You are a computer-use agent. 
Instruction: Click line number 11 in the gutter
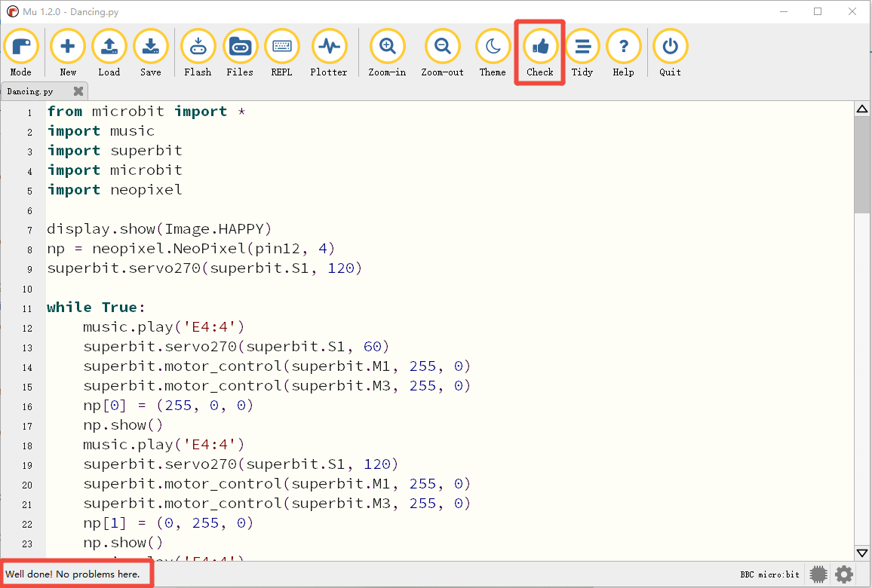[x=27, y=308]
